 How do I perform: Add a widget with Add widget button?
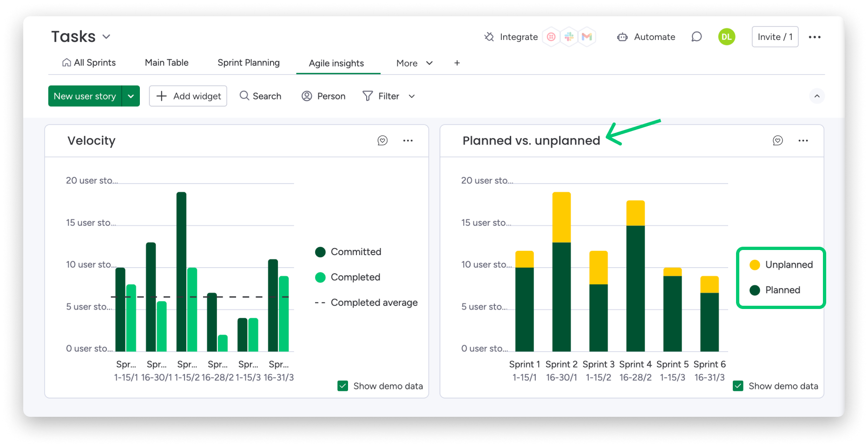[188, 96]
